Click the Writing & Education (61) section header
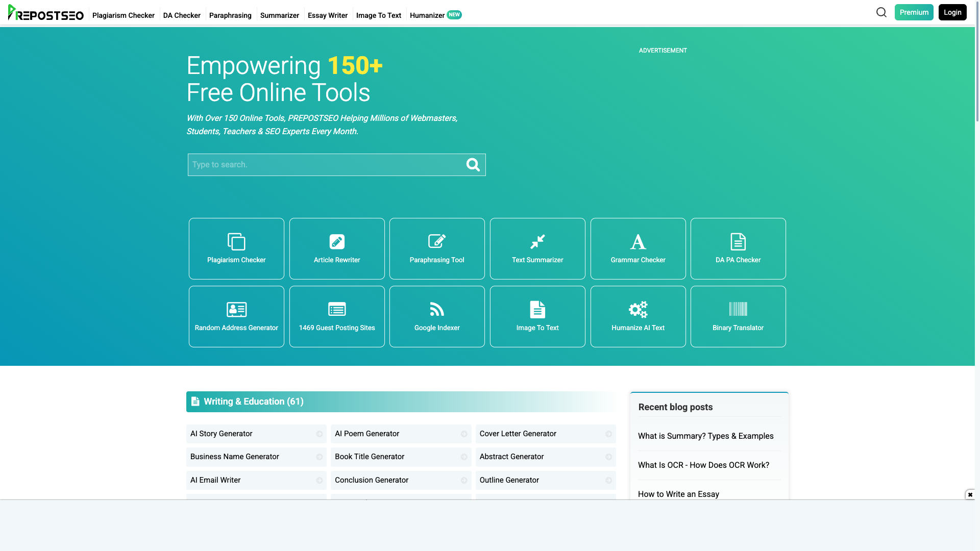This screenshot has height=551, width=980. pos(401,402)
